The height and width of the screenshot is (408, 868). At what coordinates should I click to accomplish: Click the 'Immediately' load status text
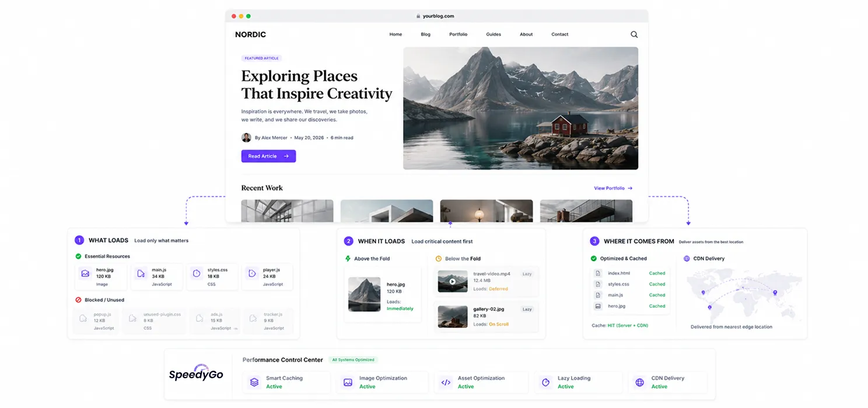[400, 308]
